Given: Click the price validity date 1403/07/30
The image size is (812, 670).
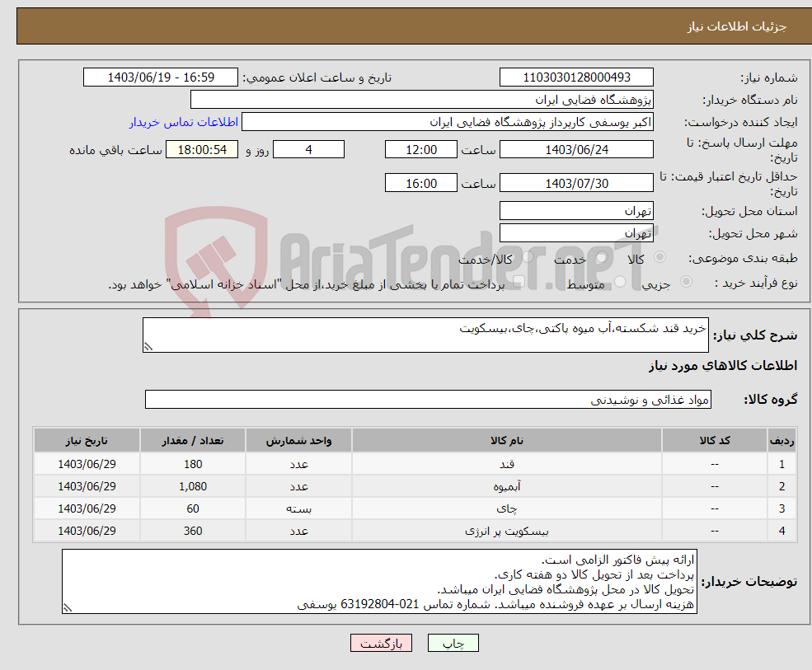Looking at the screenshot, I should click(576, 183).
